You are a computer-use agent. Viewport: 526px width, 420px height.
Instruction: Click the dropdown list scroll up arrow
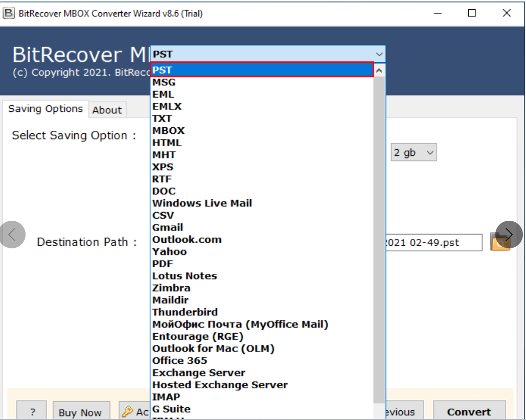[379, 71]
